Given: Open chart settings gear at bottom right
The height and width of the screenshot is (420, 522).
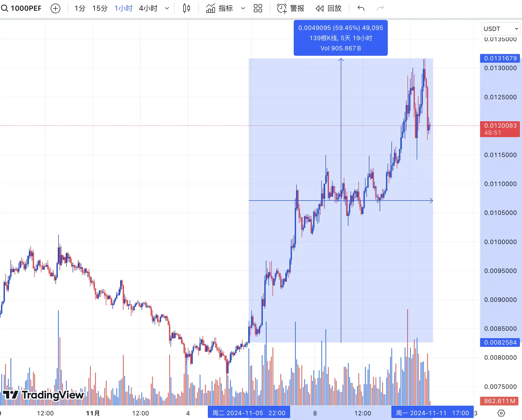Looking at the screenshot, I should pyautogui.click(x=501, y=413).
